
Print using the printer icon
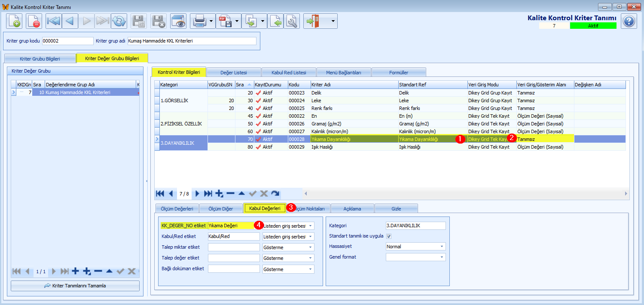coord(199,21)
